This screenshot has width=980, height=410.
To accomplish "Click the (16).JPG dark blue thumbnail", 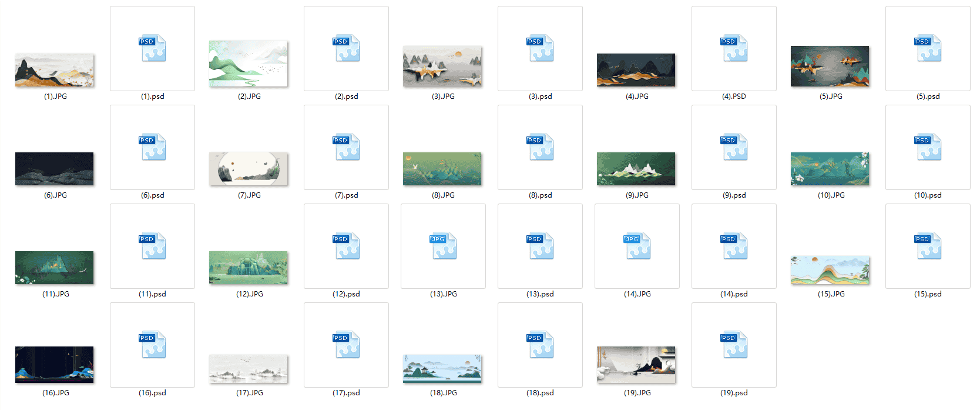I will click(x=55, y=365).
